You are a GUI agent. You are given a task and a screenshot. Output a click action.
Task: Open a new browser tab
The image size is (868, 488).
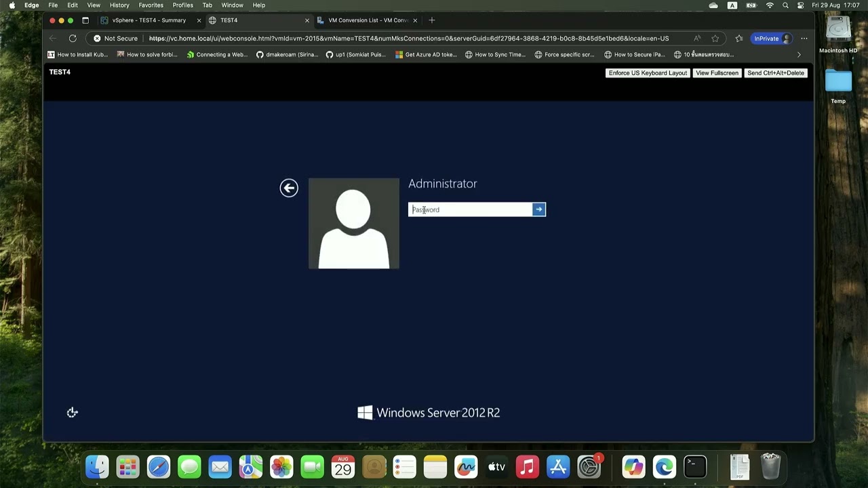(x=432, y=20)
